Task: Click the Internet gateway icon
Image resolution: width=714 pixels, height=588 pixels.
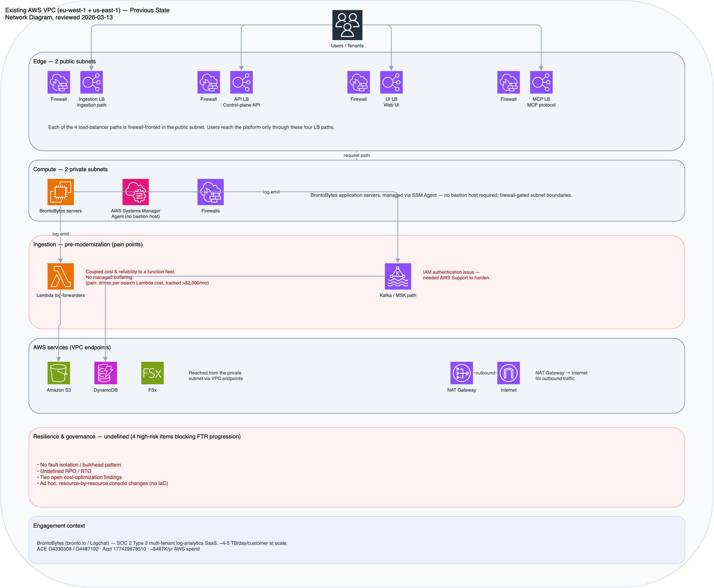Action: (509, 373)
